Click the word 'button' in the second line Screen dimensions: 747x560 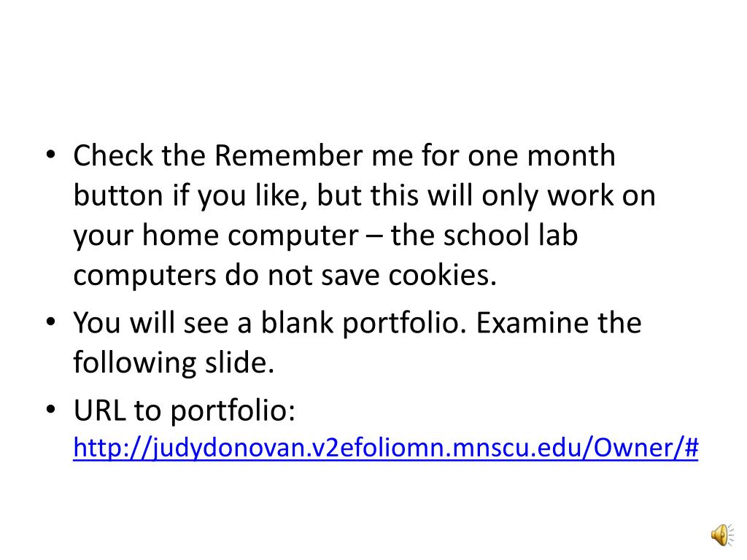(118, 195)
